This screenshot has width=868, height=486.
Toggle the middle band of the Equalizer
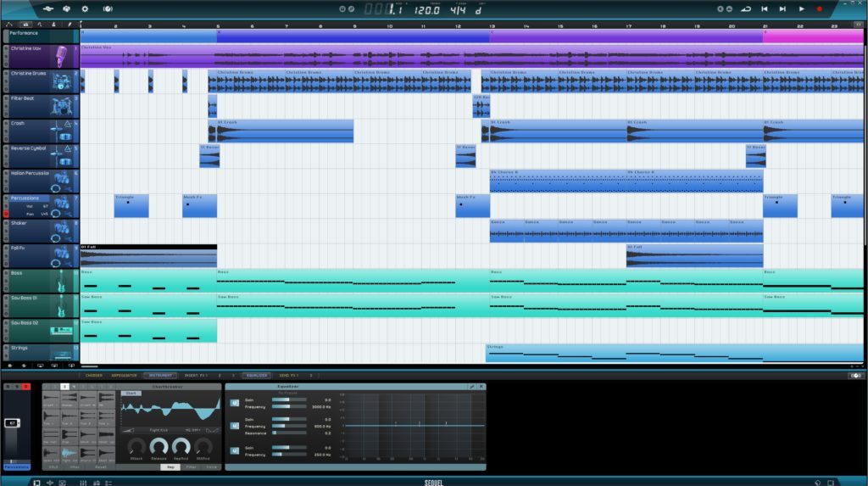tap(234, 425)
